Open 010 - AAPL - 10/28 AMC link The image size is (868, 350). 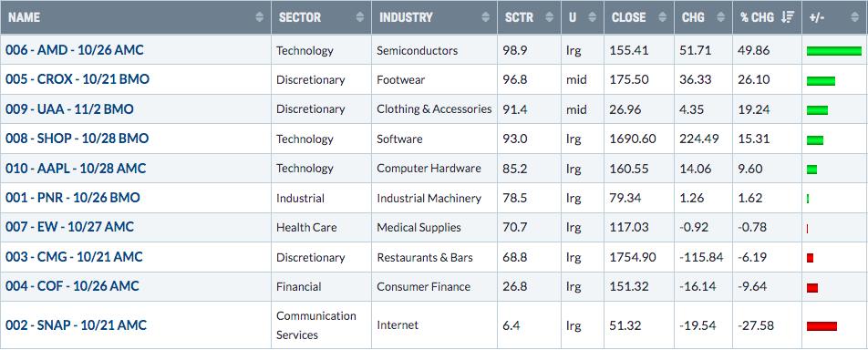pyautogui.click(x=76, y=169)
